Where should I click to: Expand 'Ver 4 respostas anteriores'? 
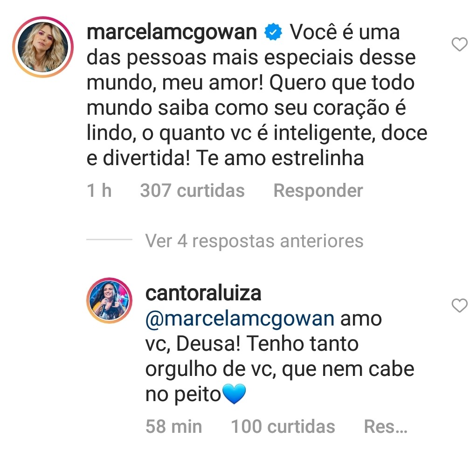coord(254,241)
